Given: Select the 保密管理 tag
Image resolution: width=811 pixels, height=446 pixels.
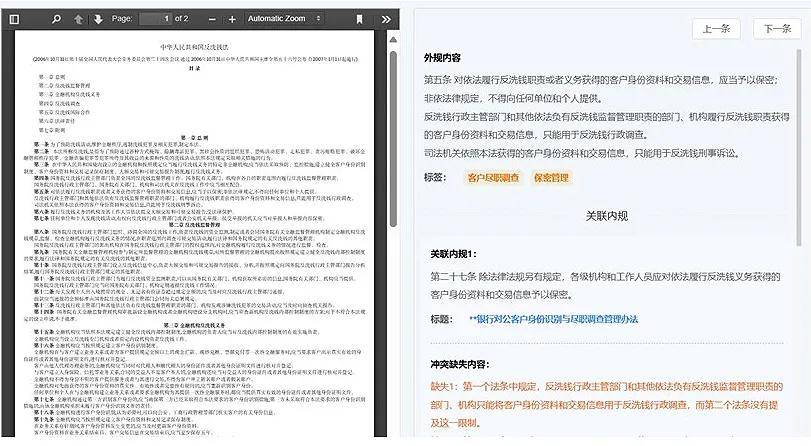Looking at the screenshot, I should click(551, 178).
